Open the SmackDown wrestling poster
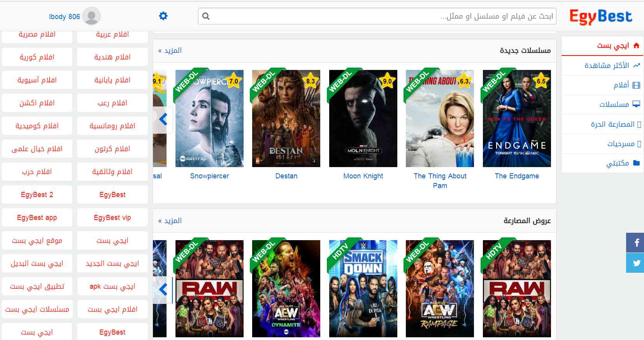 363,289
